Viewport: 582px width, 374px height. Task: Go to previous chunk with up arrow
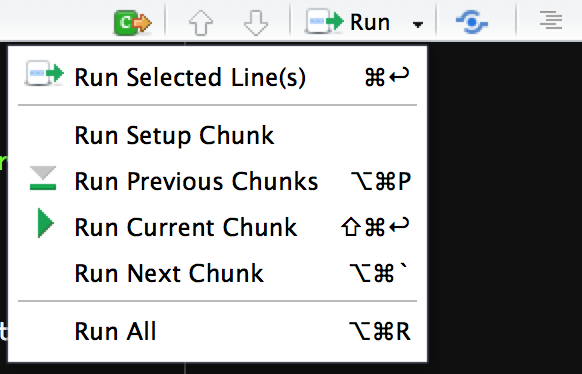pyautogui.click(x=201, y=23)
